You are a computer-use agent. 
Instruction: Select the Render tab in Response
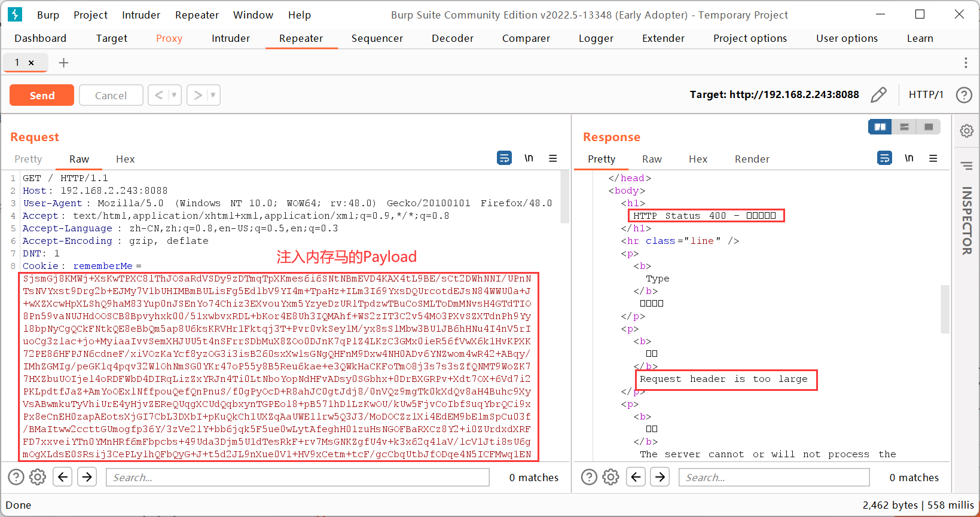(x=752, y=159)
